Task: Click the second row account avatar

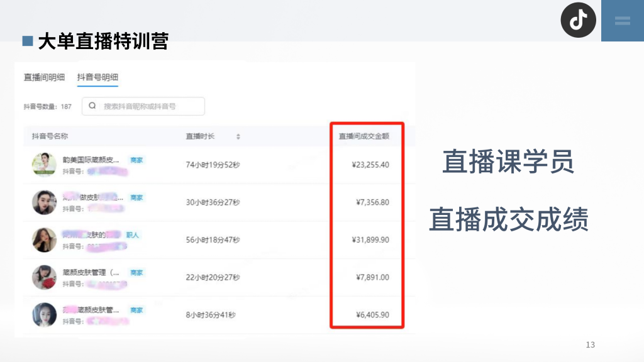Action: point(43,201)
